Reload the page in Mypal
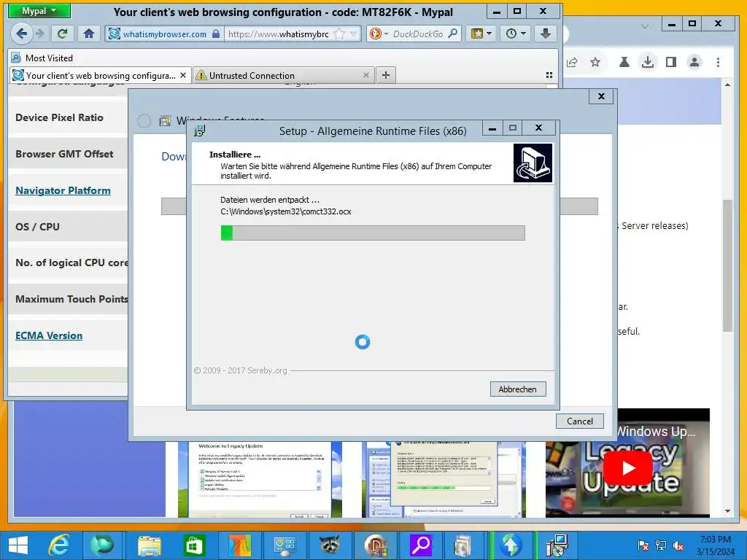 [62, 34]
